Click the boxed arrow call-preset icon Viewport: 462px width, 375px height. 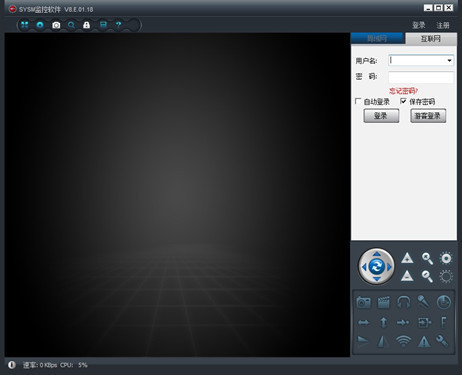(x=424, y=322)
